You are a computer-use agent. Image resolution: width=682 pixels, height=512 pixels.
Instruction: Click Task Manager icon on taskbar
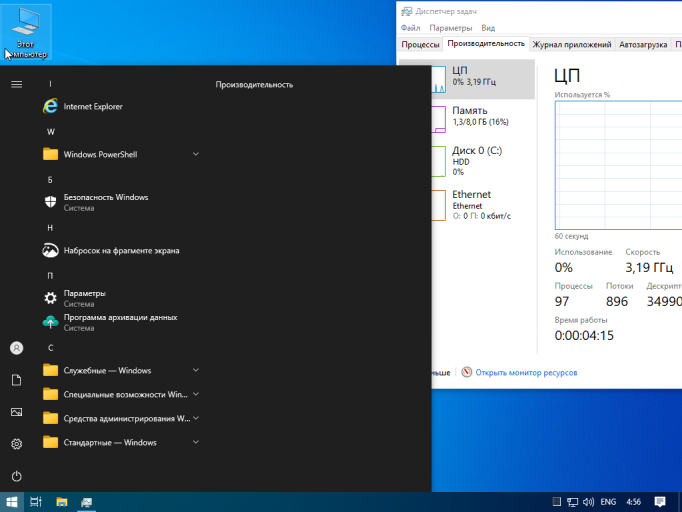(x=87, y=502)
